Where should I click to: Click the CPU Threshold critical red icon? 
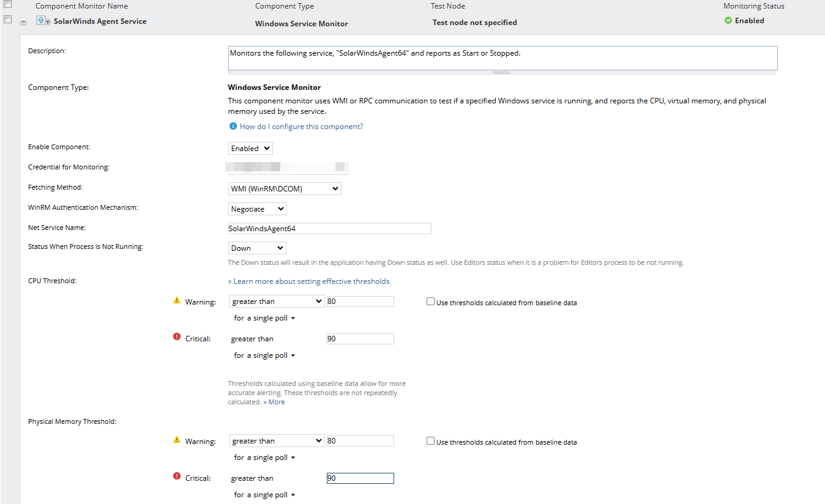(x=177, y=336)
